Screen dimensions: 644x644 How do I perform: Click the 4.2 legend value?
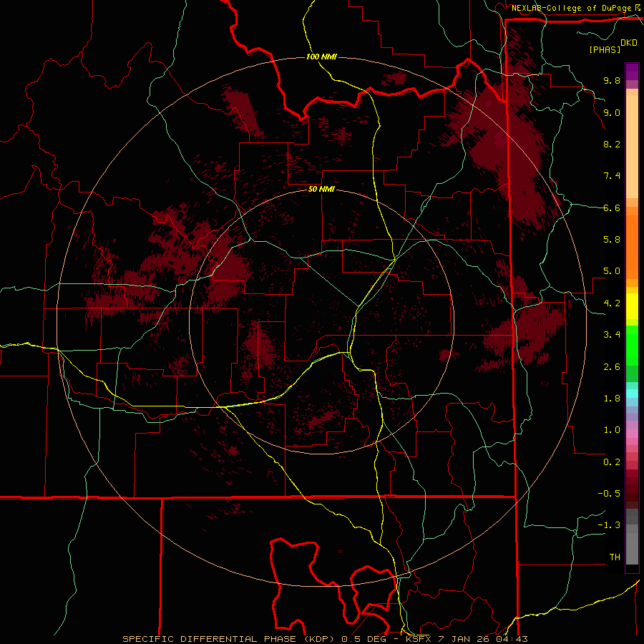[x=612, y=303]
